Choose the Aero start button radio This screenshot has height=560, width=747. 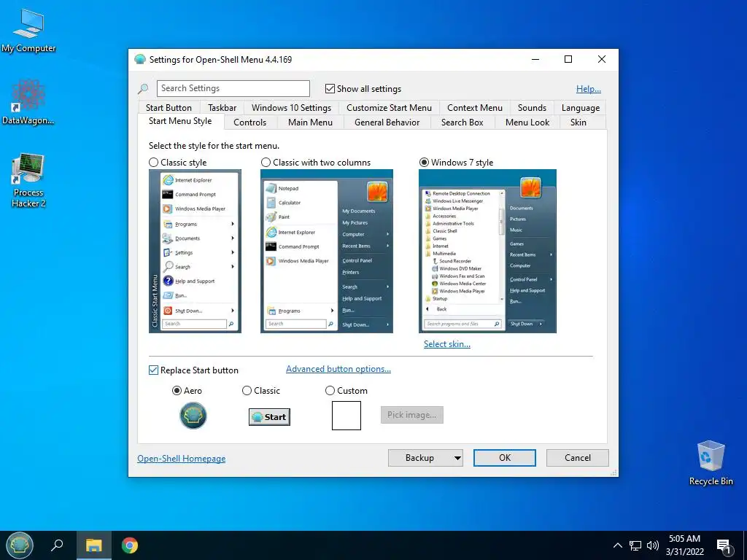[177, 391]
